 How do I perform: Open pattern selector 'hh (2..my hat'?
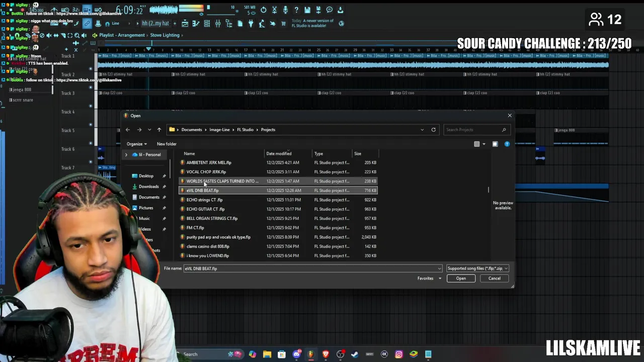point(155,24)
